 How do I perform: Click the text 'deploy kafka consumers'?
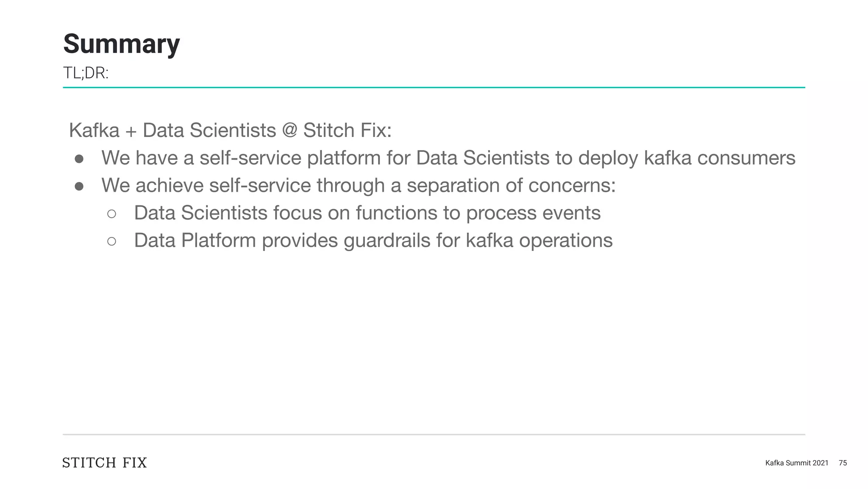(687, 158)
